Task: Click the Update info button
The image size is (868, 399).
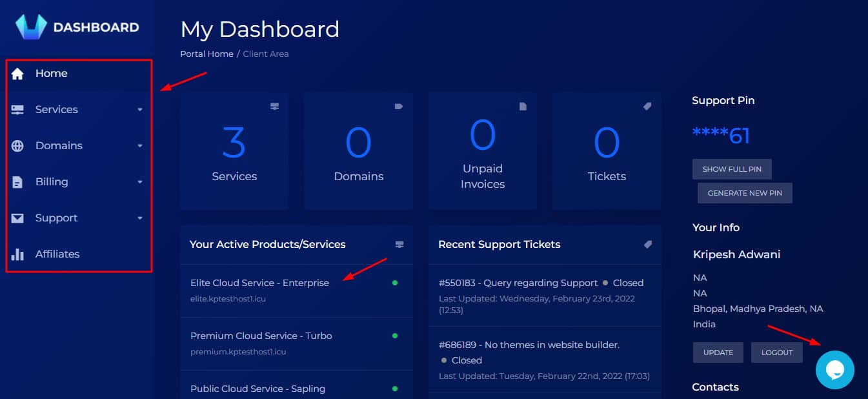Action: coord(718,353)
